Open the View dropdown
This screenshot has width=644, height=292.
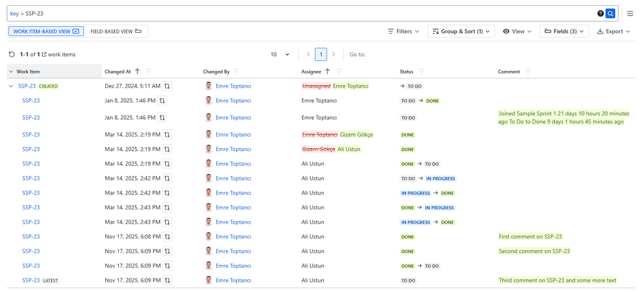pos(517,31)
